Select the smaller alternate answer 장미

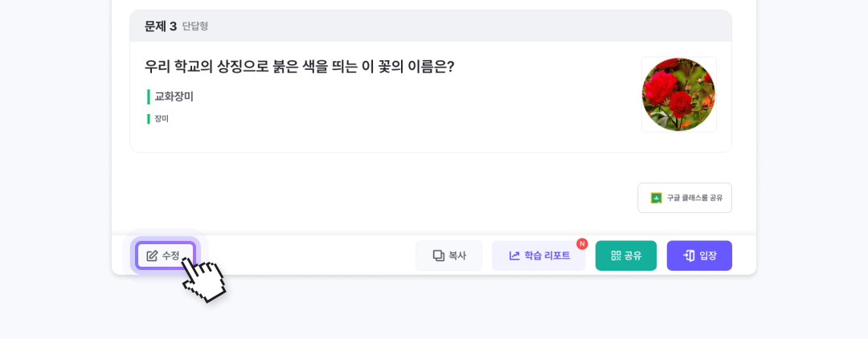(x=162, y=119)
